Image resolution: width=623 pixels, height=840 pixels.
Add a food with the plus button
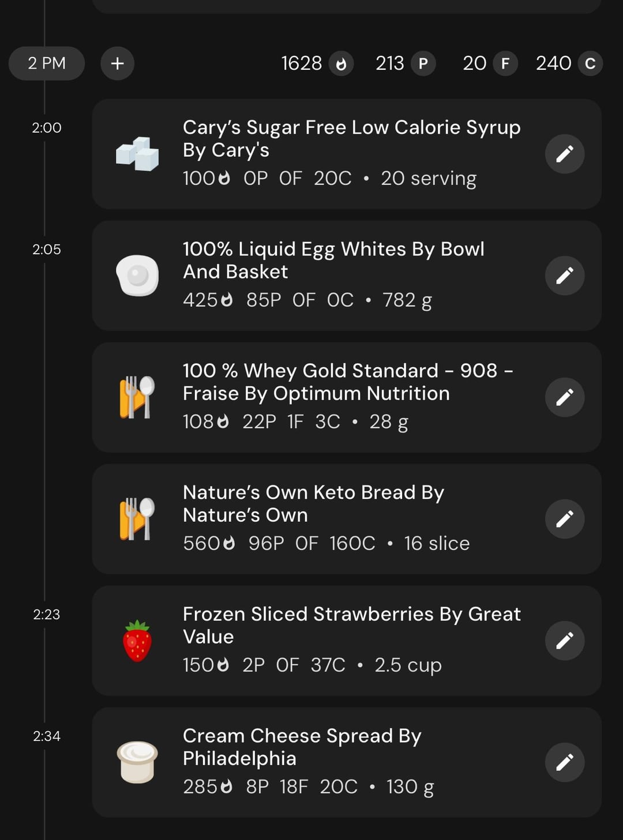[x=118, y=63]
